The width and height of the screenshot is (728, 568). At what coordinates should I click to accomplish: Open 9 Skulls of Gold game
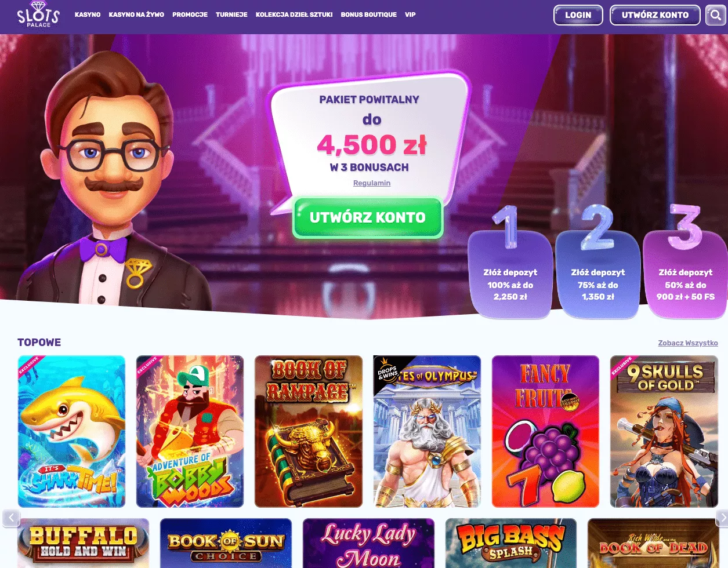pyautogui.click(x=664, y=432)
